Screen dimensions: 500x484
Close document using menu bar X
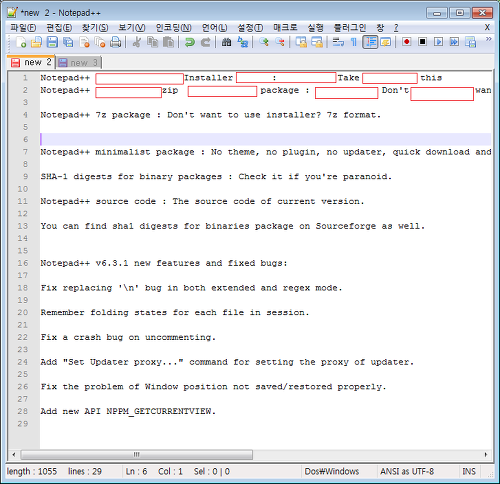tap(487, 27)
